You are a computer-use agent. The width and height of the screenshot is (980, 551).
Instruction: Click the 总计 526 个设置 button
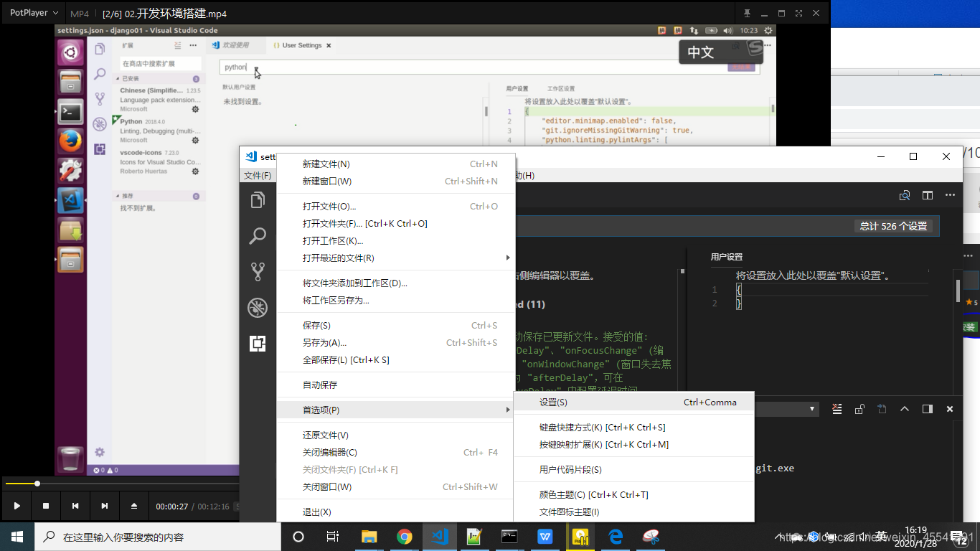pyautogui.click(x=893, y=225)
